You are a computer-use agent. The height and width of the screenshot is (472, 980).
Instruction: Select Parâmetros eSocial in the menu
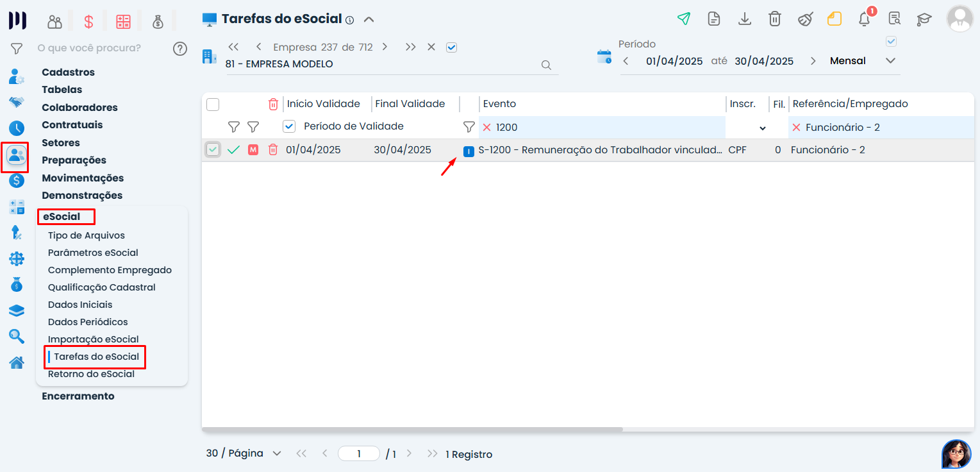[93, 253]
